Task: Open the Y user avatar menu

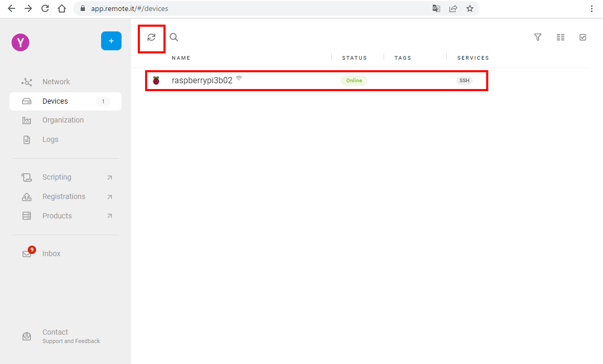Action: 20,42
